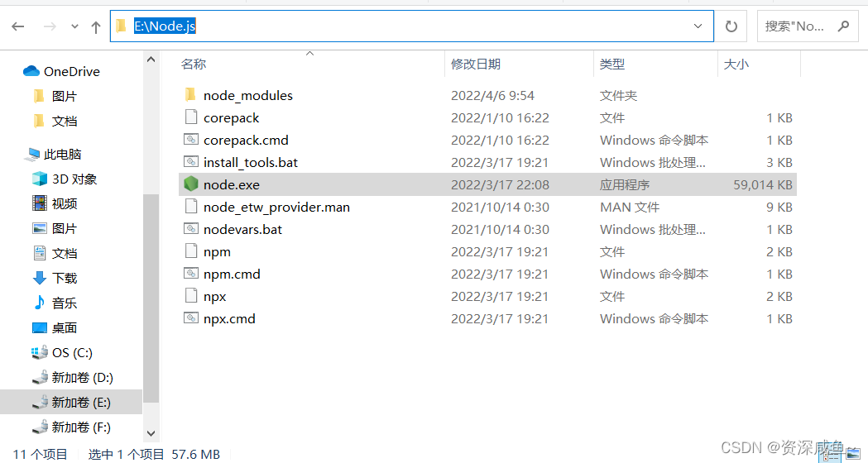Open 视频 in the navigation pane
Image resolution: width=868 pixels, height=463 pixels.
coord(65,203)
